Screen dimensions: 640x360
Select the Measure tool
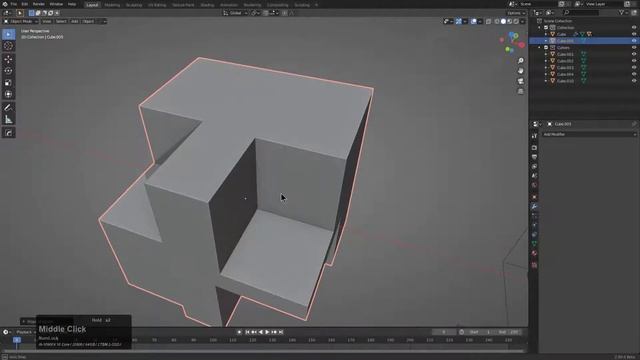(8, 120)
